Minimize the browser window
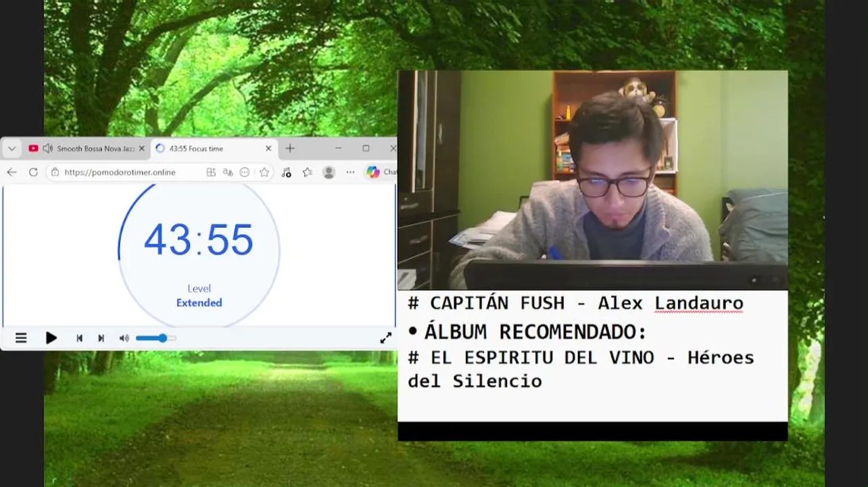The width and height of the screenshot is (868, 487). (x=338, y=148)
